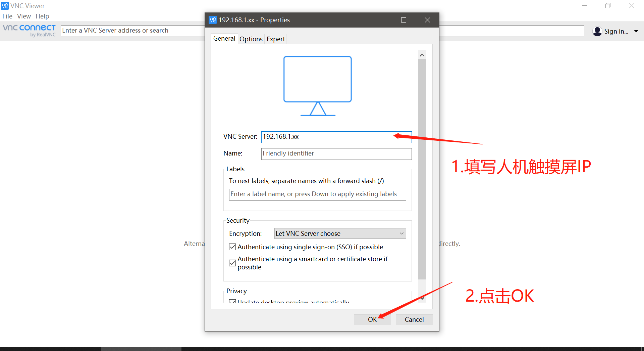Click the Name friendly identifier field

point(336,153)
